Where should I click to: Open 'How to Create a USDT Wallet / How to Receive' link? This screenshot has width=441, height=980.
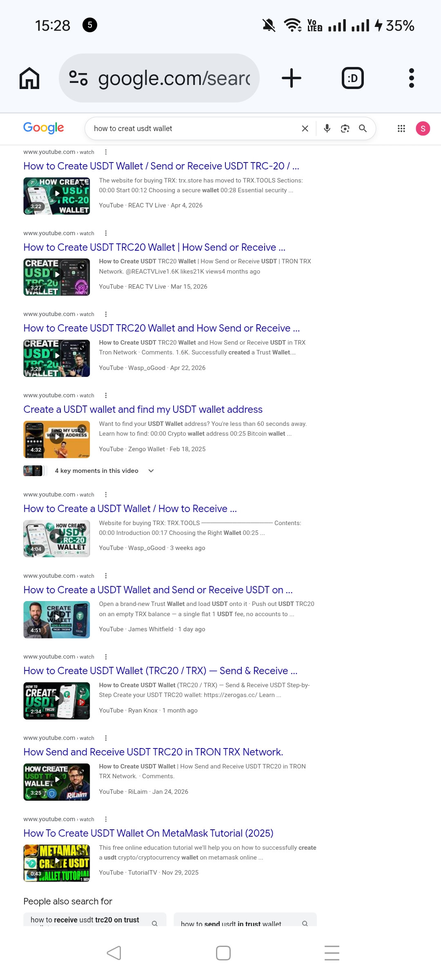click(x=130, y=509)
